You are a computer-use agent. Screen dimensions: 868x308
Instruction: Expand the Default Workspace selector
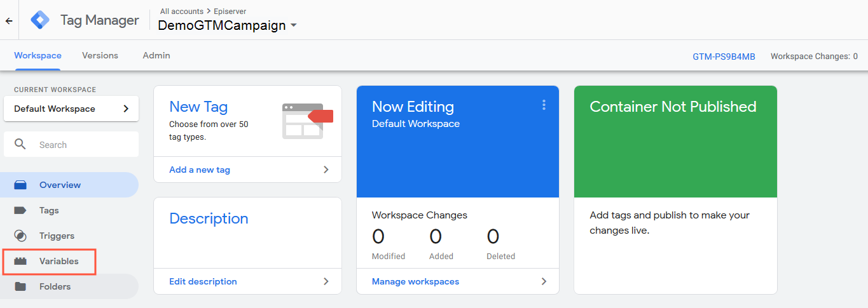71,109
